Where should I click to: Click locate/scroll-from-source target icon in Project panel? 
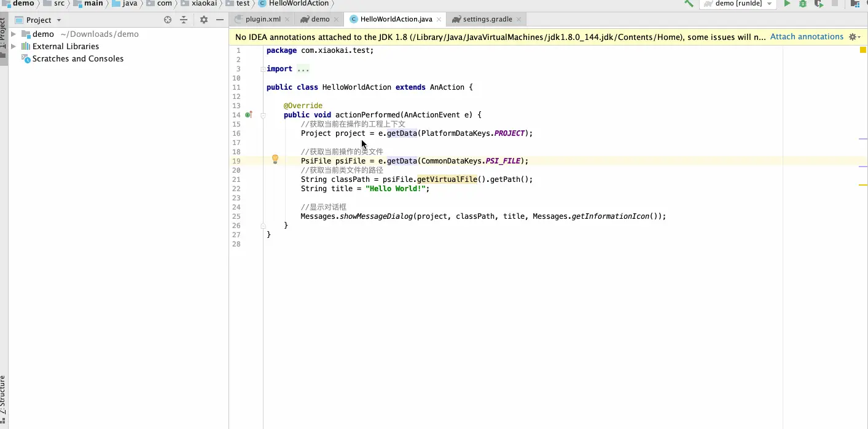tap(168, 20)
